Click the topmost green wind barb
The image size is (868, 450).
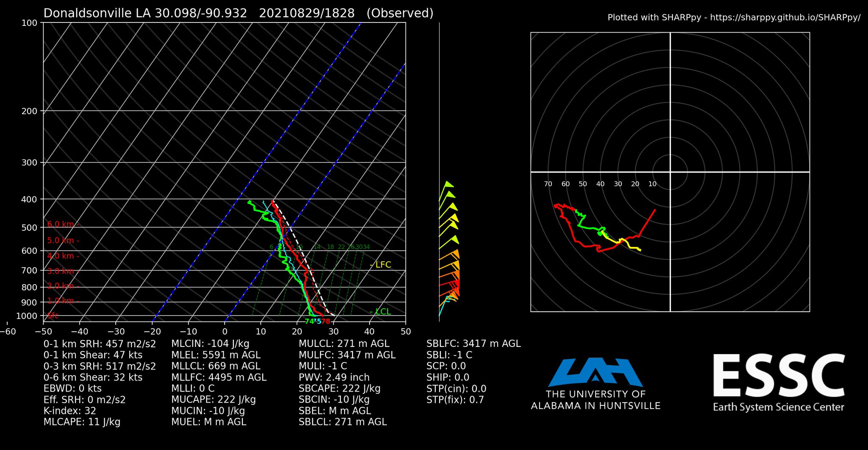click(448, 185)
